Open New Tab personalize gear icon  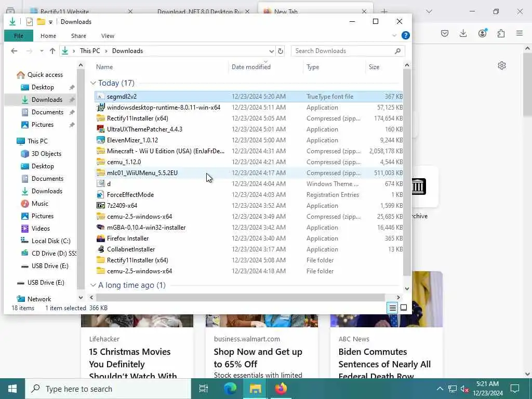point(502,65)
